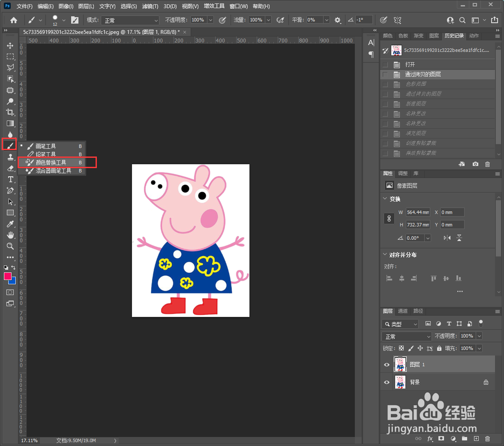Viewport: 504px width, 446px height.
Task: Open 不透明度 dropdown arrow in options bar
Action: point(210,20)
